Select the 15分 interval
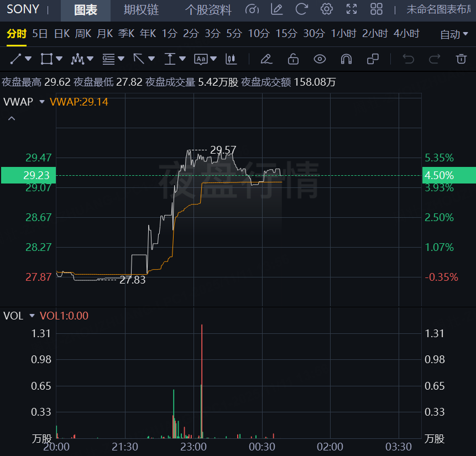This screenshot has width=476, height=456. point(286,34)
